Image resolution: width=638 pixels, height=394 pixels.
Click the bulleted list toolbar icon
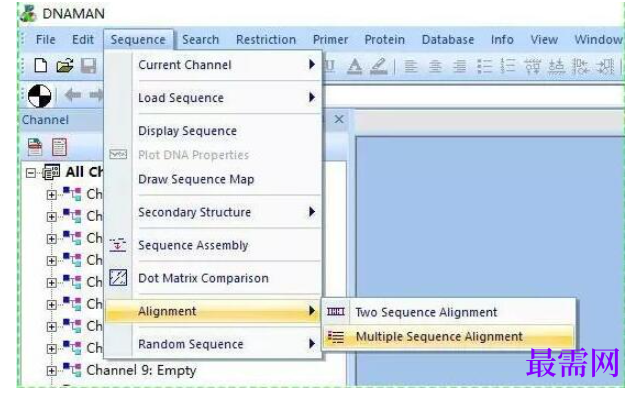click(484, 66)
